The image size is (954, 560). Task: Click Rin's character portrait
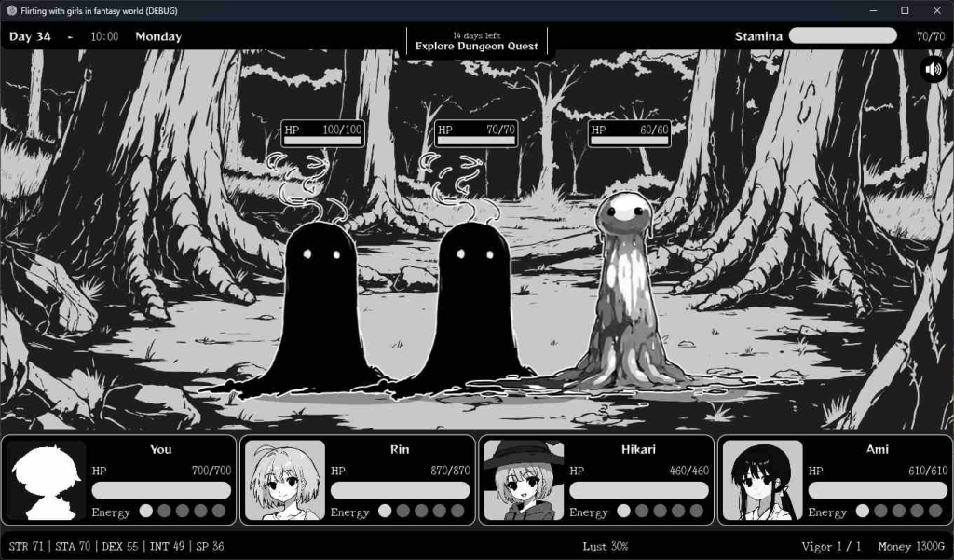(x=284, y=480)
